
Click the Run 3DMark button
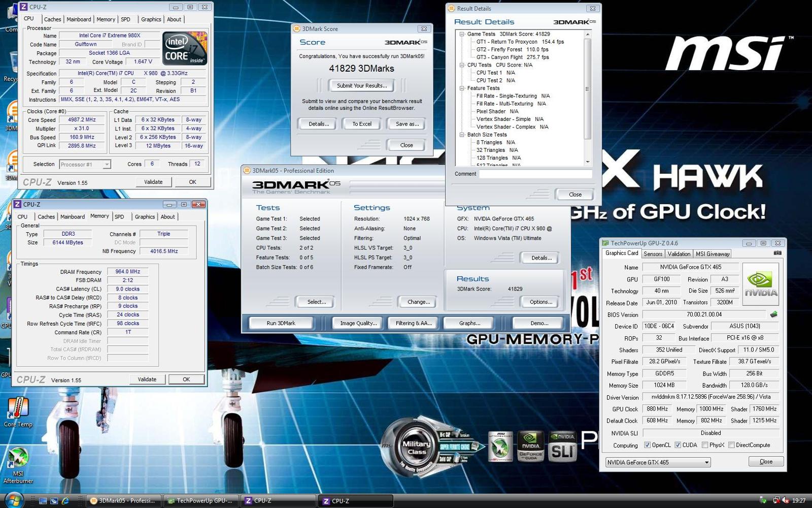click(281, 323)
